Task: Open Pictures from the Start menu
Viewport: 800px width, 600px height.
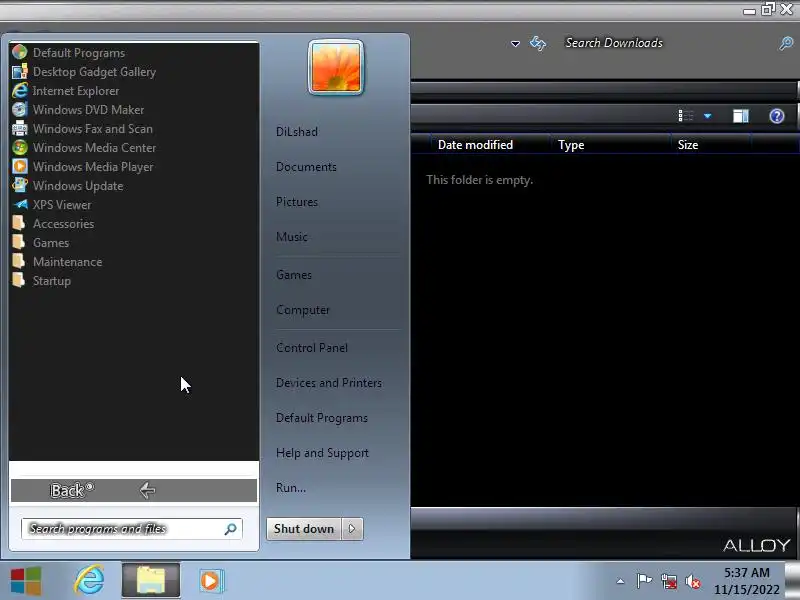Action: coord(297,202)
